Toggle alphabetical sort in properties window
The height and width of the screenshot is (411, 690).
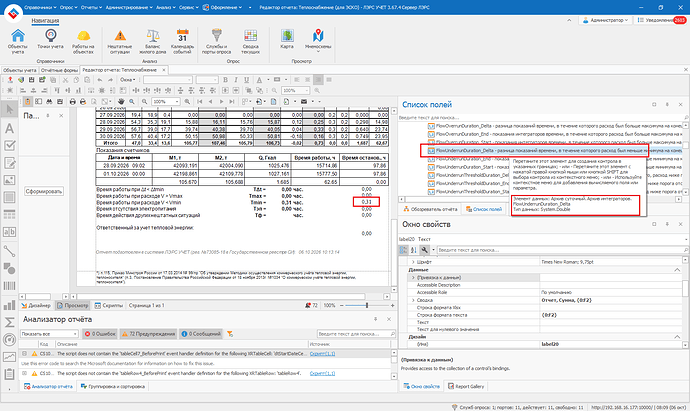click(x=414, y=250)
